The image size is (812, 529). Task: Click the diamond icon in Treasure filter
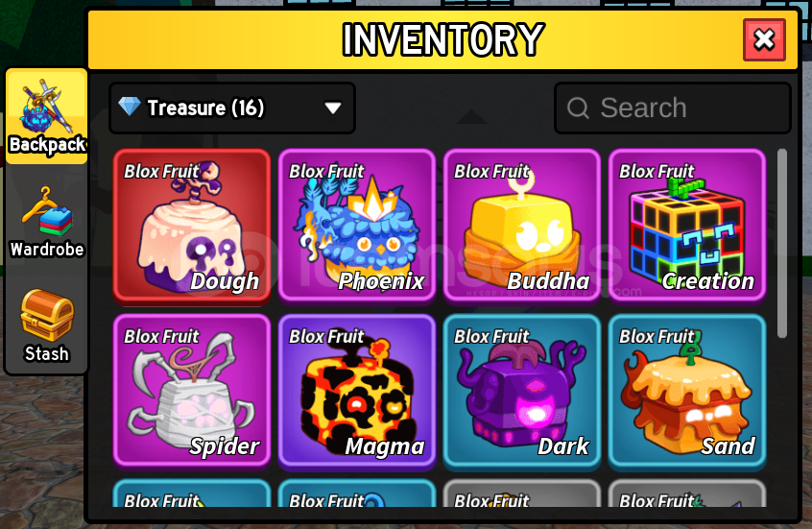pyautogui.click(x=129, y=107)
